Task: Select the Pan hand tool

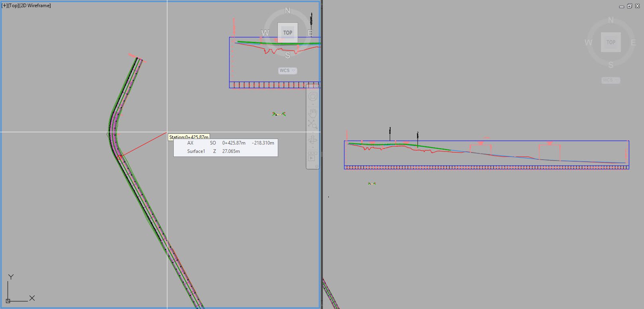Action: [x=313, y=113]
